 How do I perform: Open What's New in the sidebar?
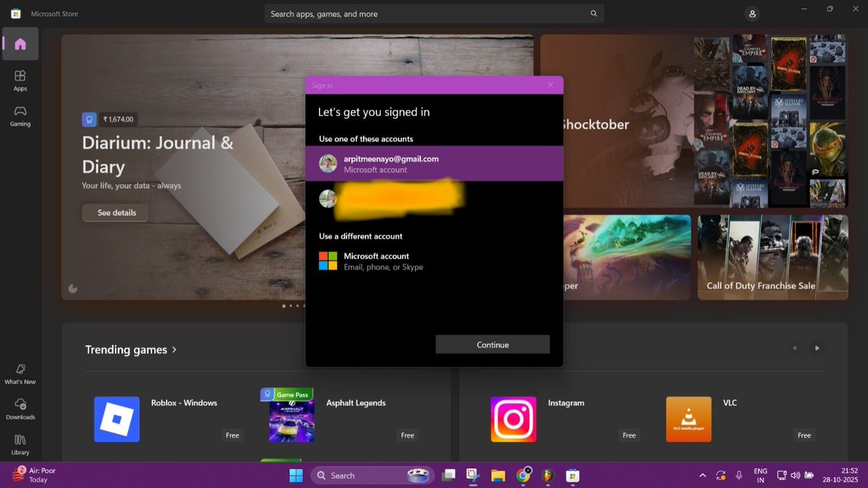[x=20, y=374]
